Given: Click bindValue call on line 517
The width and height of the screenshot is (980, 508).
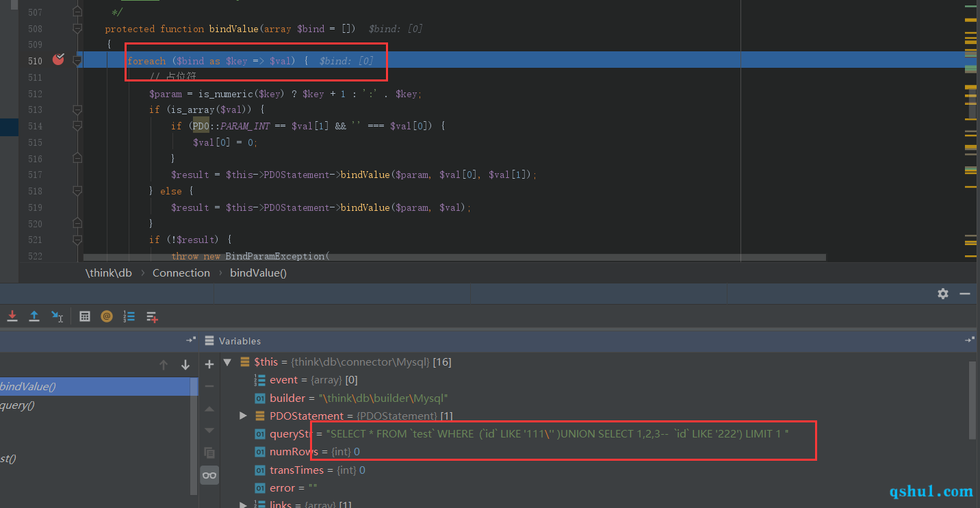Looking at the screenshot, I should tap(365, 175).
